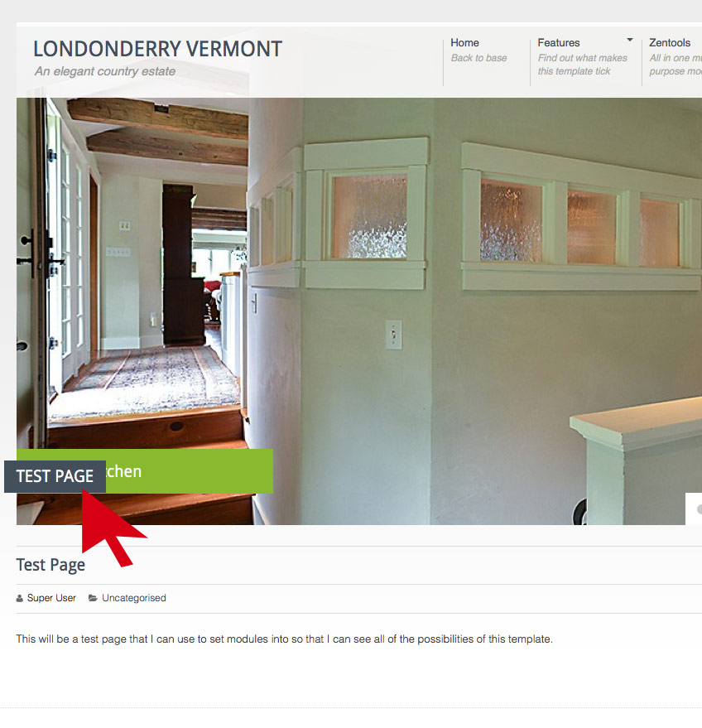Click the 'Back to base' subtitle

[478, 58]
